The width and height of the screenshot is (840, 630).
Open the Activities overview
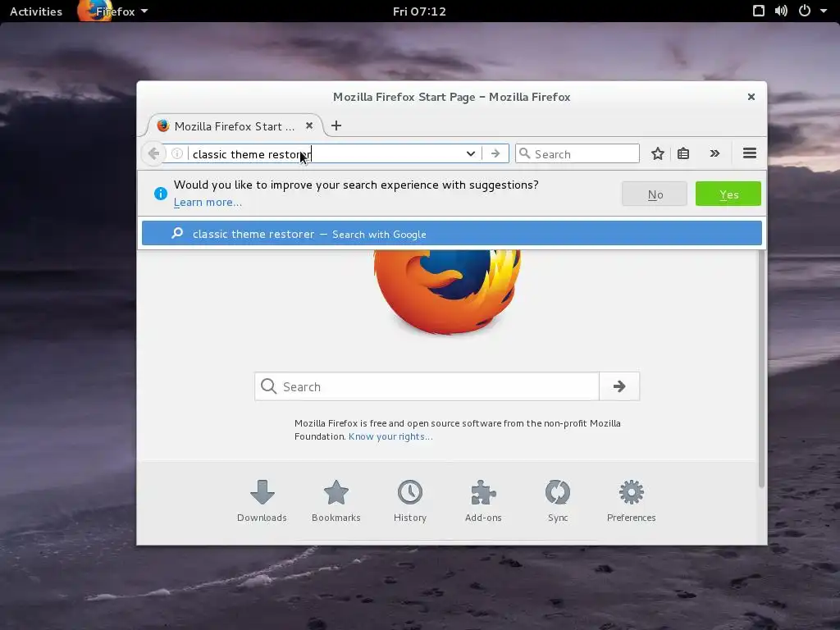point(36,11)
